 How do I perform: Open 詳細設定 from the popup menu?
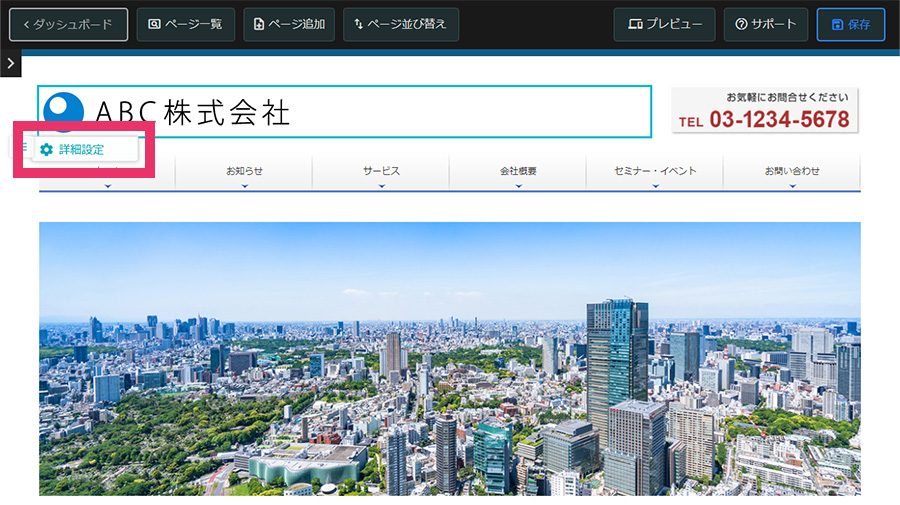[85, 150]
